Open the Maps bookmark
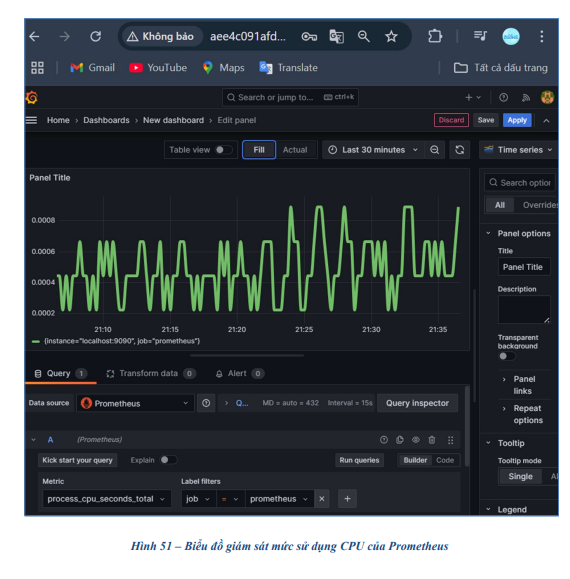Screen dimensions: 570x579 (x=223, y=68)
